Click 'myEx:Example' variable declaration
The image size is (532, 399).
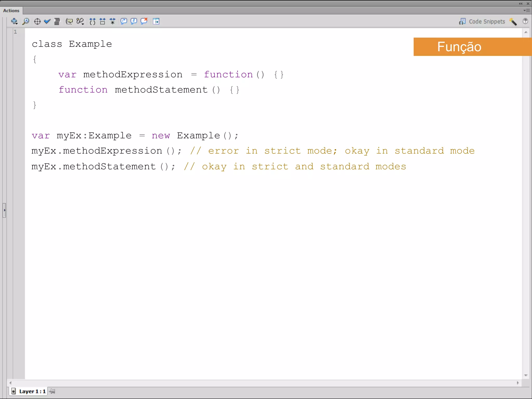[94, 136]
